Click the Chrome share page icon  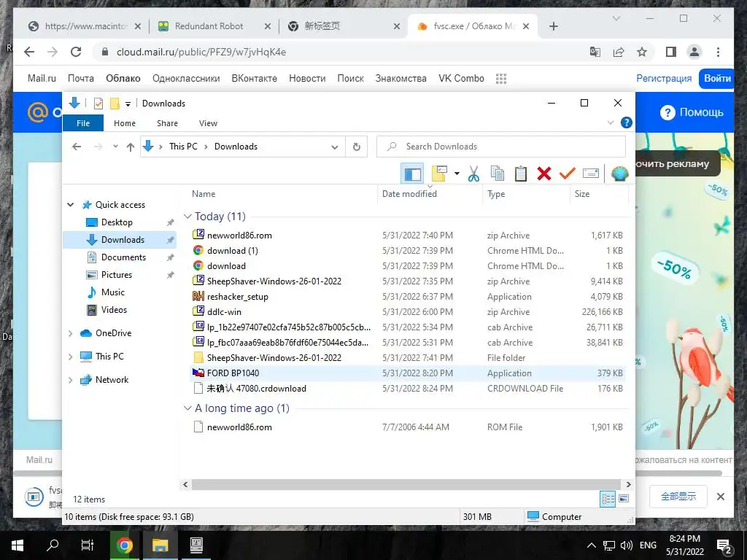[x=619, y=52]
